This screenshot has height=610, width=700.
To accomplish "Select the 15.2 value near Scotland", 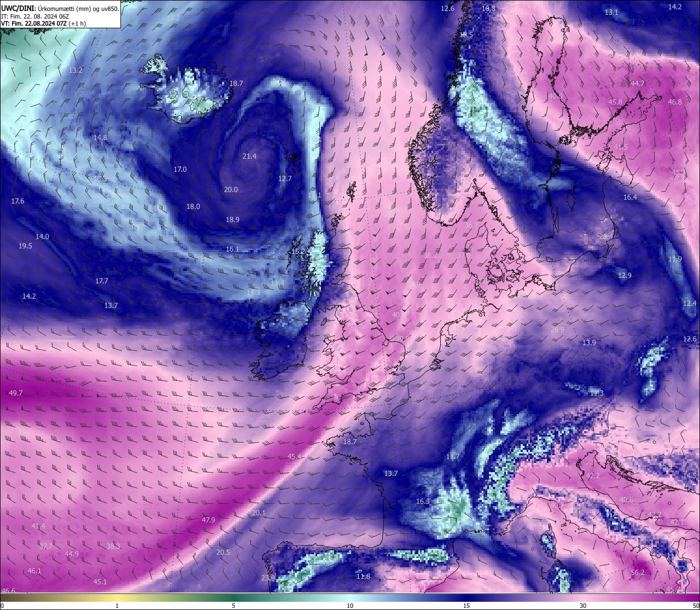I will click(x=298, y=251).
